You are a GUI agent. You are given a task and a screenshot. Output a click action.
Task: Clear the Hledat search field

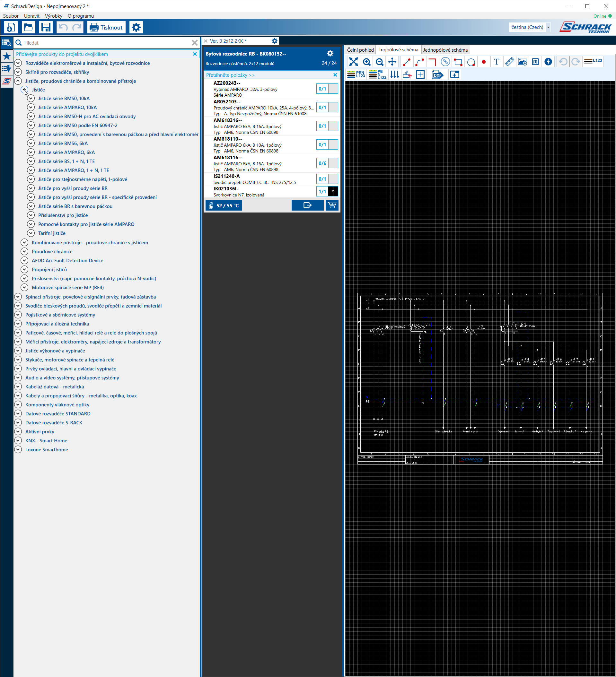(x=195, y=43)
